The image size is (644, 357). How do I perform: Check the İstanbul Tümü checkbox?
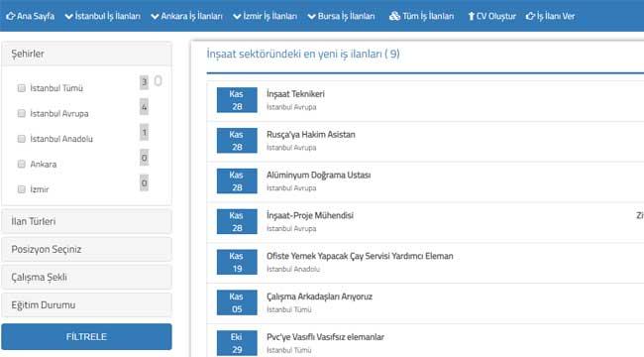[x=22, y=88]
